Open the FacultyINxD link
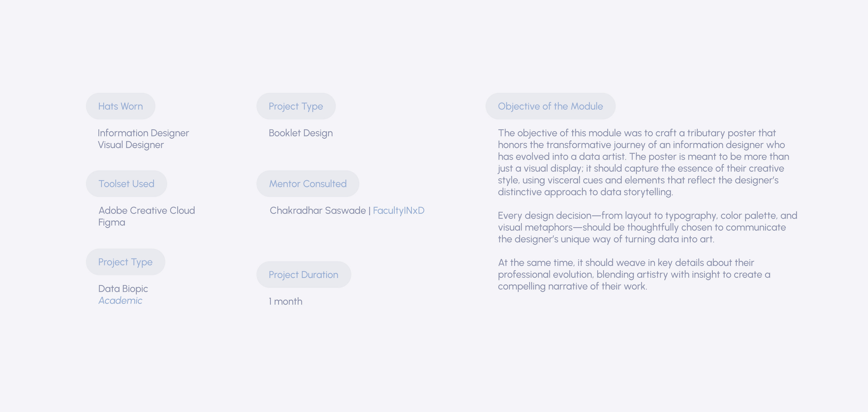Viewport: 868px width, 412px height. click(x=398, y=211)
